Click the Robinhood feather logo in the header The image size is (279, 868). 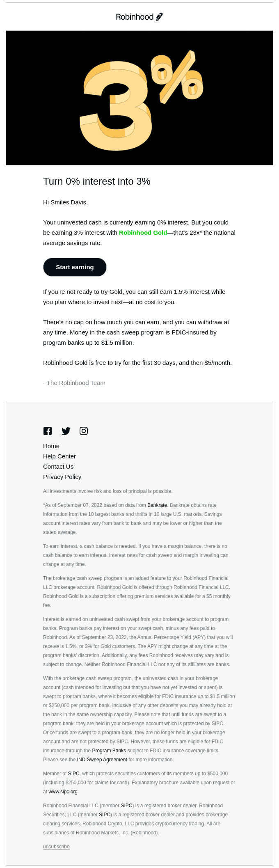pyautogui.click(x=139, y=17)
